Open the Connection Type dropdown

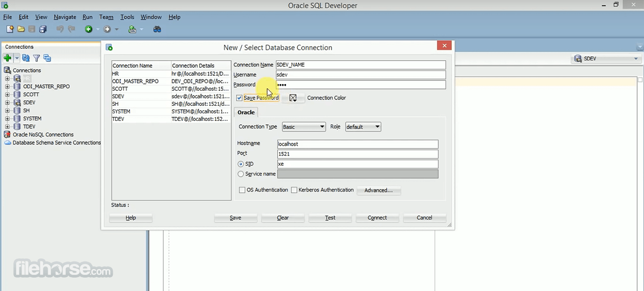(303, 127)
